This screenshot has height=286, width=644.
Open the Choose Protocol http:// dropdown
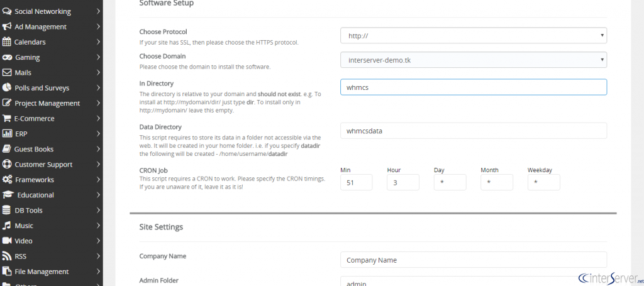tap(474, 36)
